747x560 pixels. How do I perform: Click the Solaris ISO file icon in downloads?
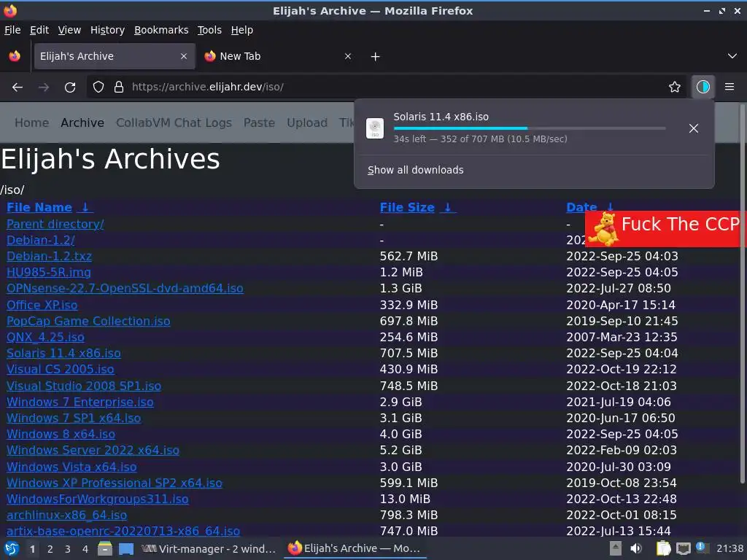pos(375,128)
